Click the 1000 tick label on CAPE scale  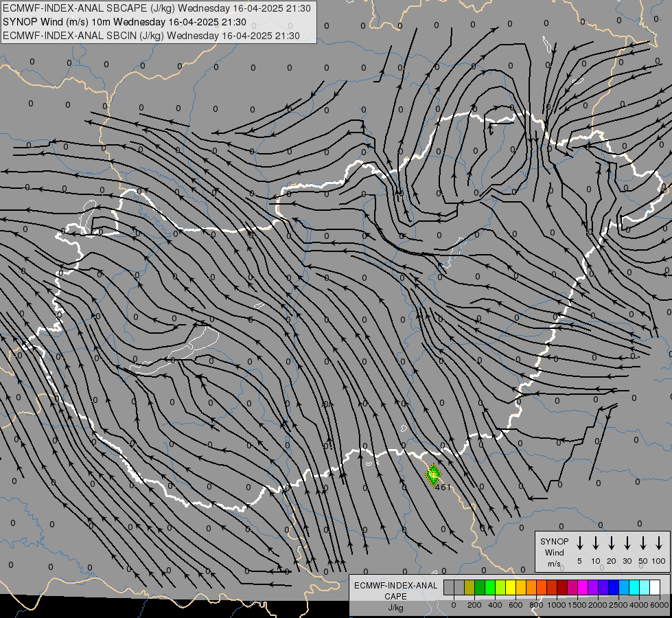tap(557, 605)
